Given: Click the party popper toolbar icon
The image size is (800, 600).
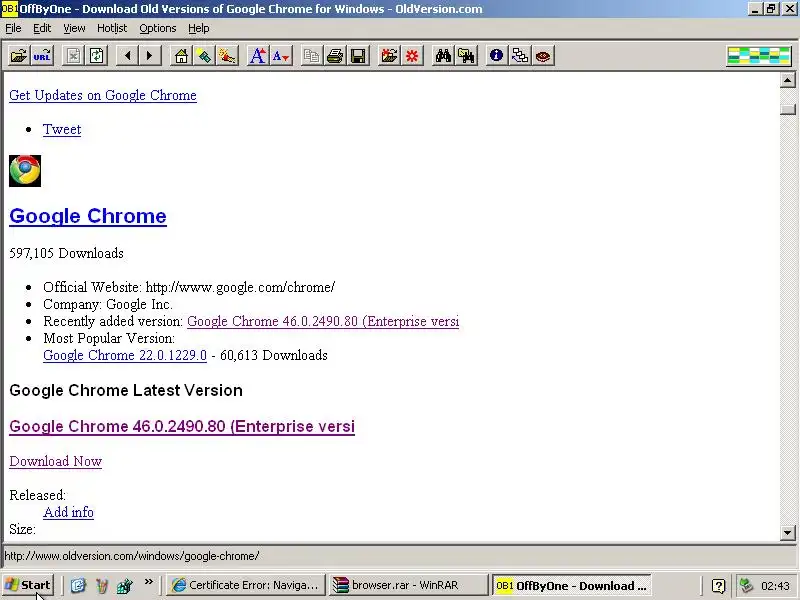Looking at the screenshot, I should click(227, 56).
